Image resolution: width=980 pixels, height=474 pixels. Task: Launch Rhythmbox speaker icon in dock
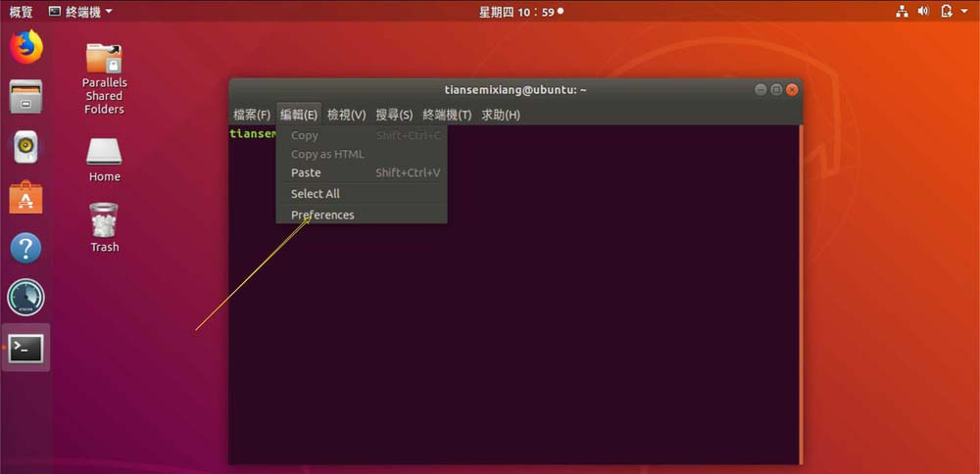26,147
